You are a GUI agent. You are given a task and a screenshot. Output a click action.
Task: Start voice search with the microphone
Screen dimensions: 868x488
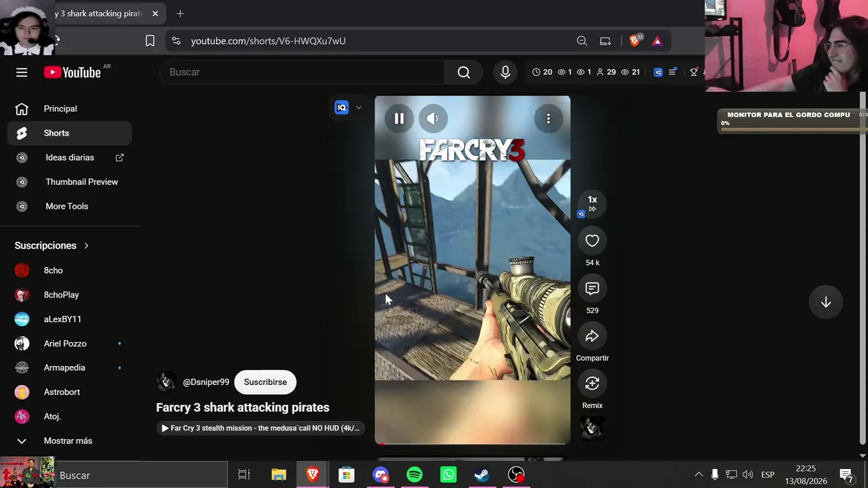point(505,72)
